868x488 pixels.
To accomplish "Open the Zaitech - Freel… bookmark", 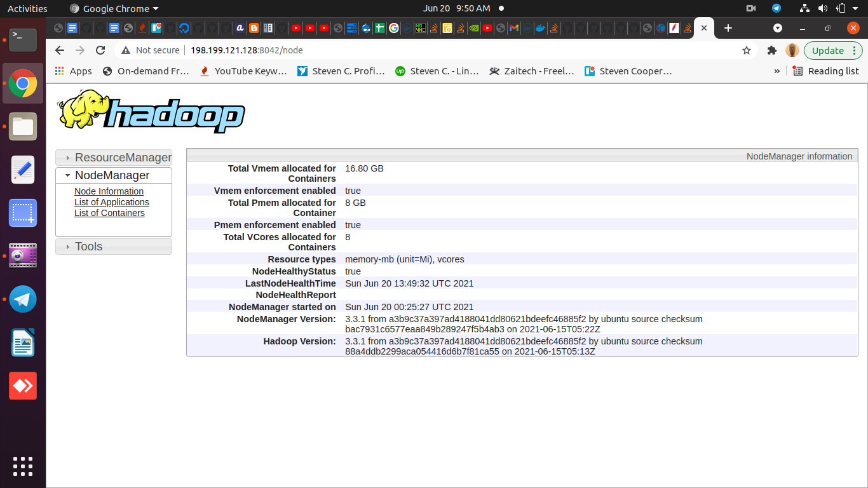I will click(x=532, y=71).
